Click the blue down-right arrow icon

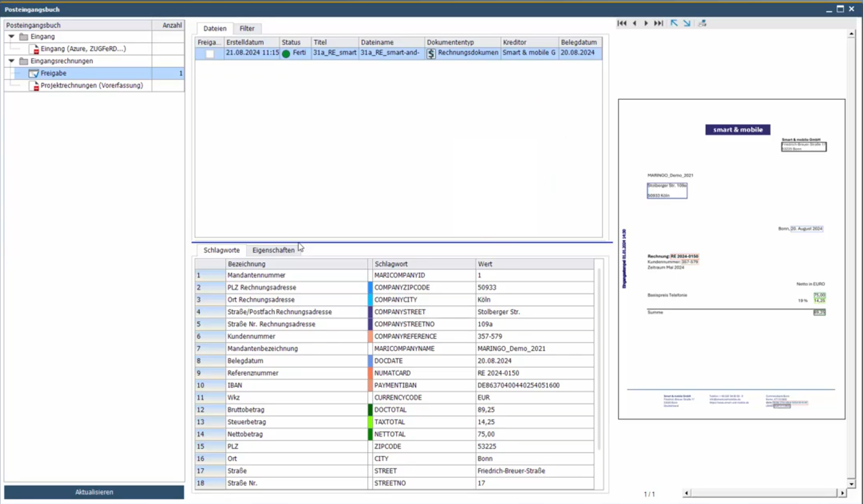click(687, 23)
